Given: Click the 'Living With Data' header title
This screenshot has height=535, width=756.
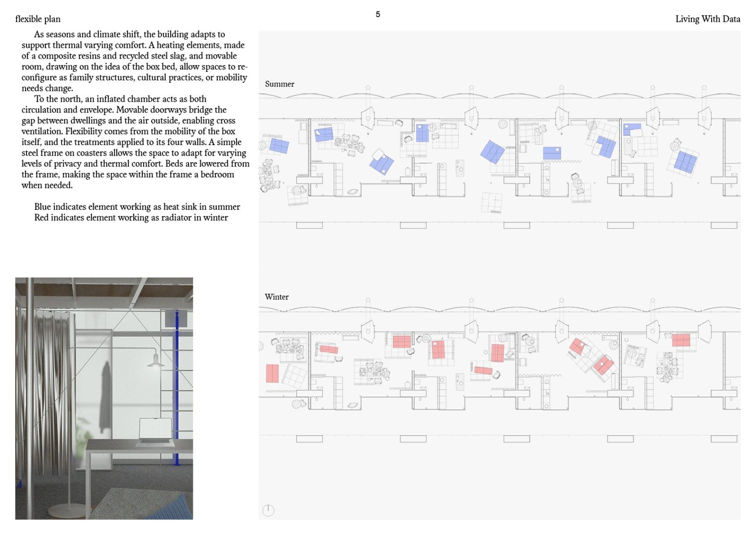Looking at the screenshot, I should click(x=707, y=19).
